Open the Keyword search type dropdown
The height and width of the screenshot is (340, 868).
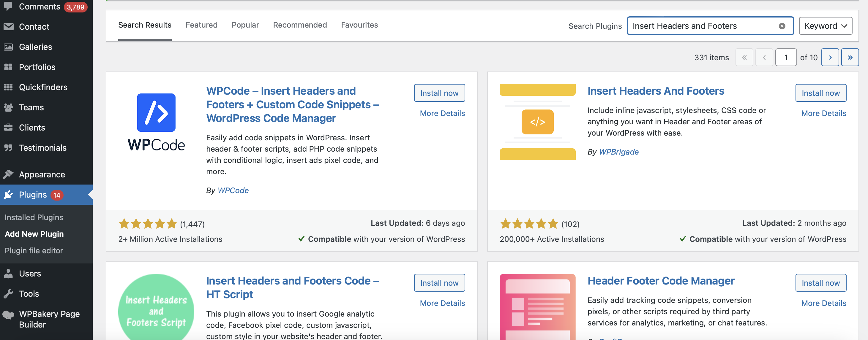point(825,26)
